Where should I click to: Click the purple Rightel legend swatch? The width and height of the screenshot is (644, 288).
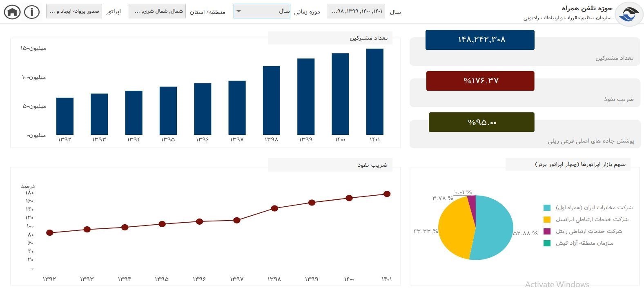pyautogui.click(x=547, y=232)
